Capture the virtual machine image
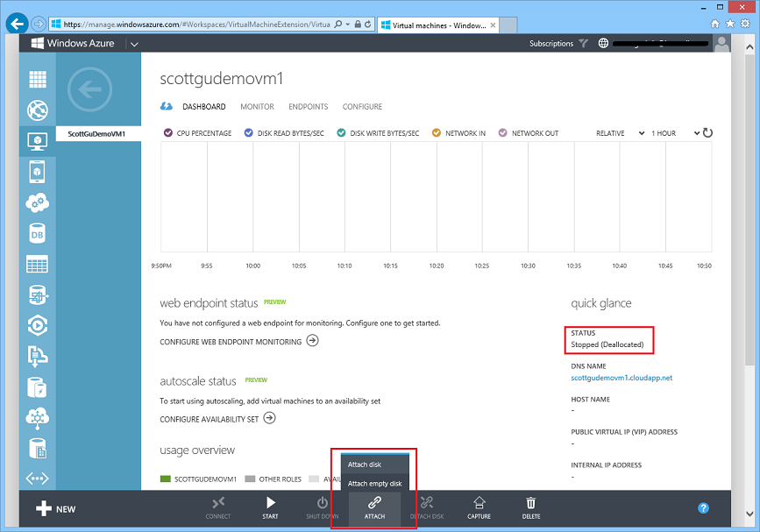This screenshot has width=760, height=532. tap(479, 503)
